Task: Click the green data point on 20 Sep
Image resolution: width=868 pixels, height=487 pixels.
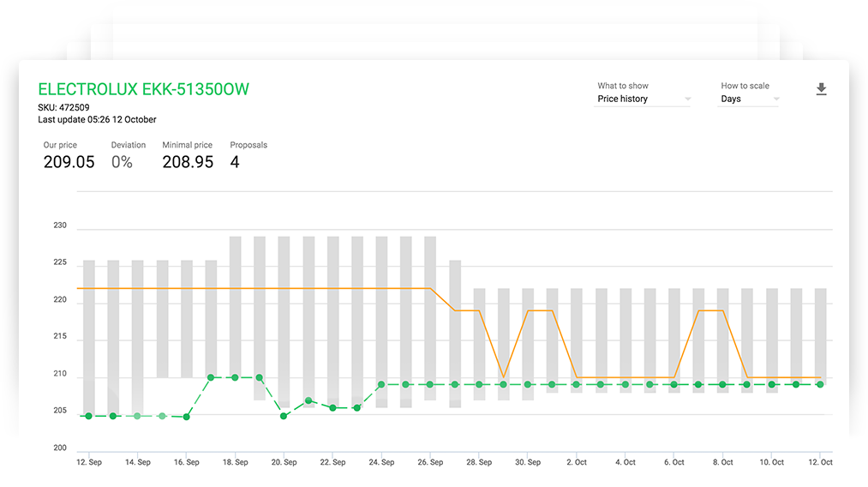Action: (284, 416)
